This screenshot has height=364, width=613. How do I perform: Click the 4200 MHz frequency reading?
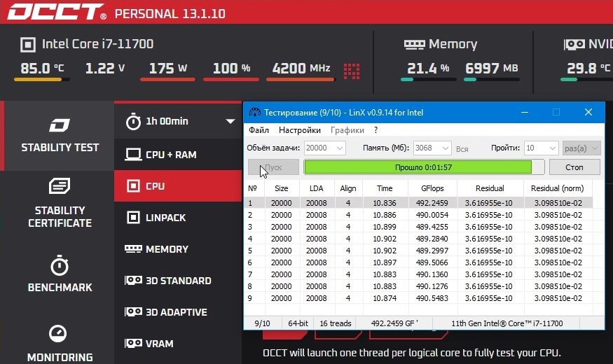[x=301, y=69]
